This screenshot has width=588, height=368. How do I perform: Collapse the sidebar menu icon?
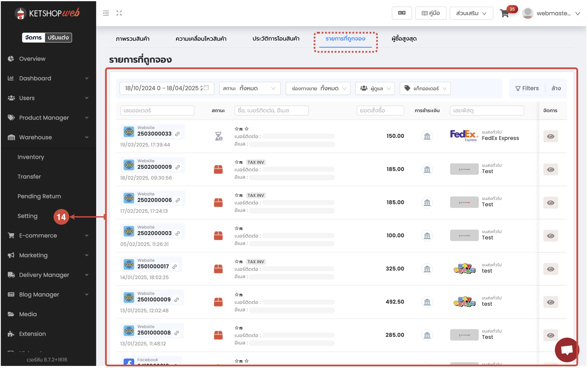(106, 13)
